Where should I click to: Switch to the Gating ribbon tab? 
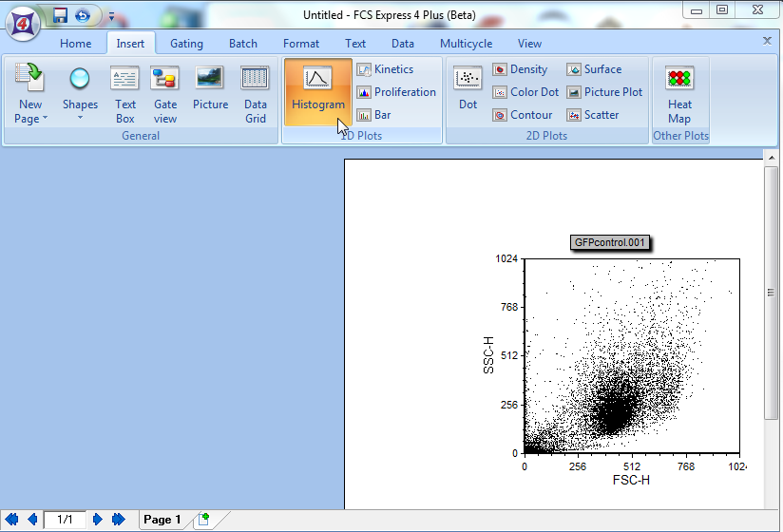186,44
